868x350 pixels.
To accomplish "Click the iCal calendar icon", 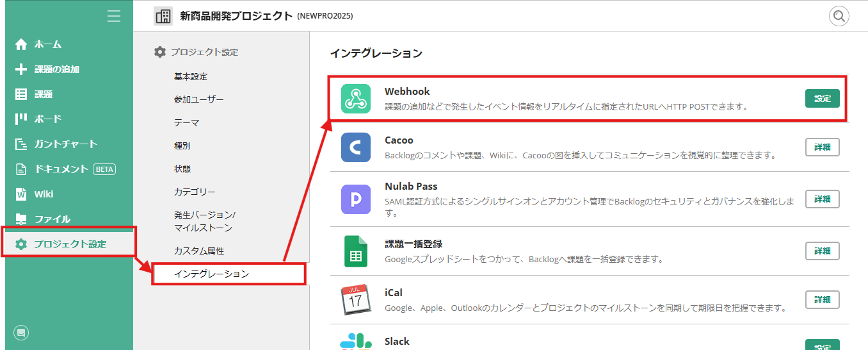I will [356, 299].
